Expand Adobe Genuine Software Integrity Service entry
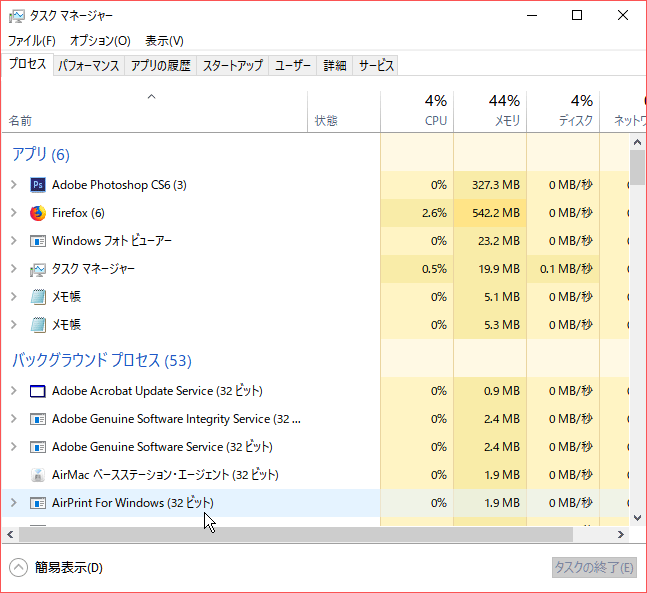Screen dimensions: 647x593 click(x=14, y=419)
